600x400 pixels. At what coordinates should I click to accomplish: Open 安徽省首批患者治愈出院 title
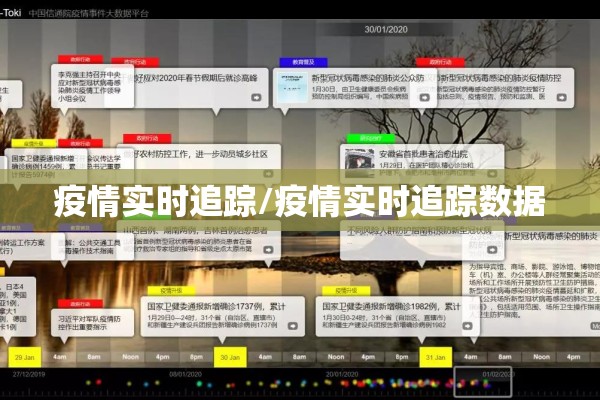(x=423, y=154)
